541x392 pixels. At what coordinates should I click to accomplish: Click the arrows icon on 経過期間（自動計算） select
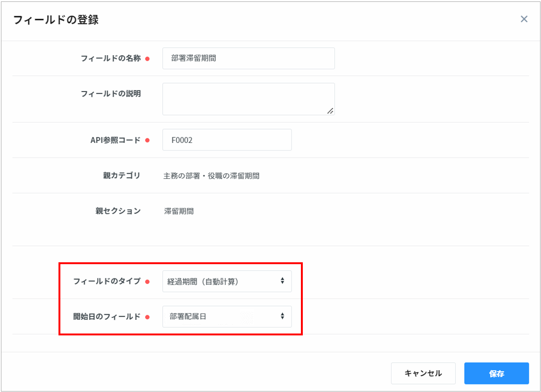click(283, 281)
